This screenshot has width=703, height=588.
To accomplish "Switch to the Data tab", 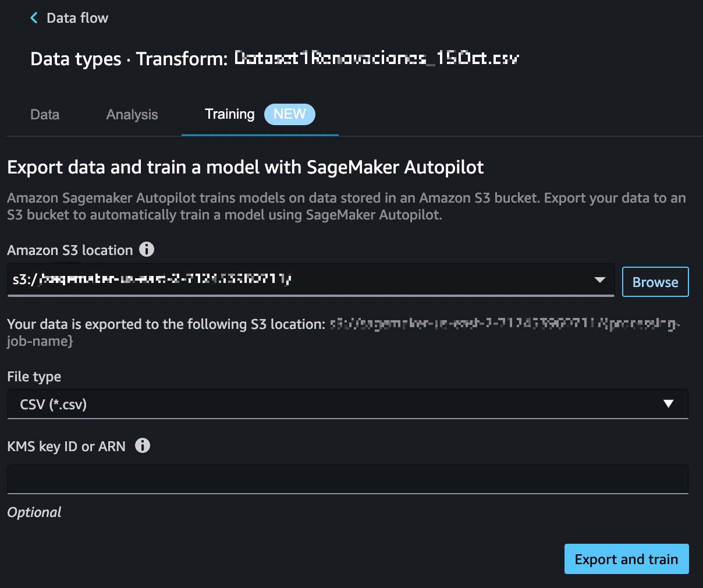I will (45, 115).
